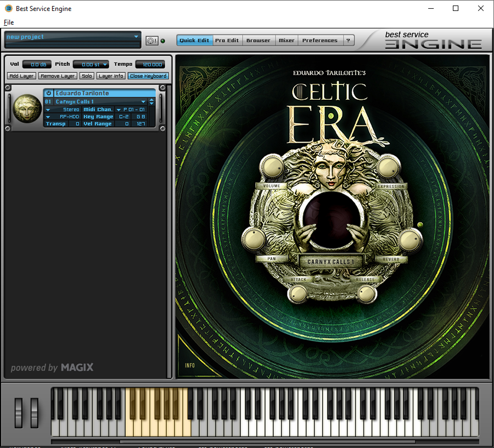Open the RF-HDD mode dropdown
Screen dimensions: 494x448
click(63, 117)
